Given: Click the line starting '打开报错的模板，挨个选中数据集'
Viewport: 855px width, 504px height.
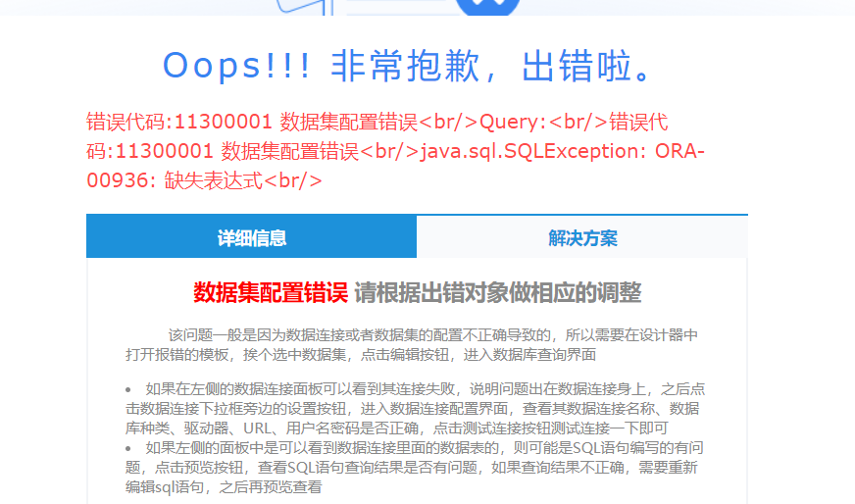Looking at the screenshot, I should point(361,355).
